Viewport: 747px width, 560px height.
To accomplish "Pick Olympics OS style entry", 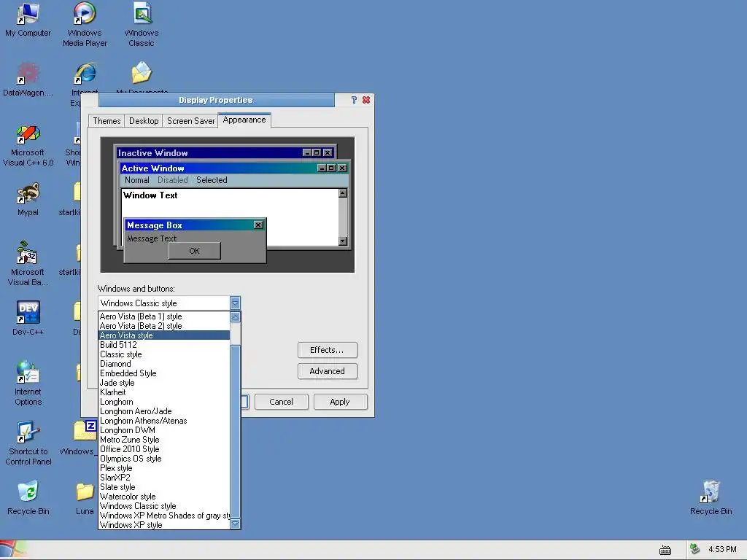I will 164,459.
